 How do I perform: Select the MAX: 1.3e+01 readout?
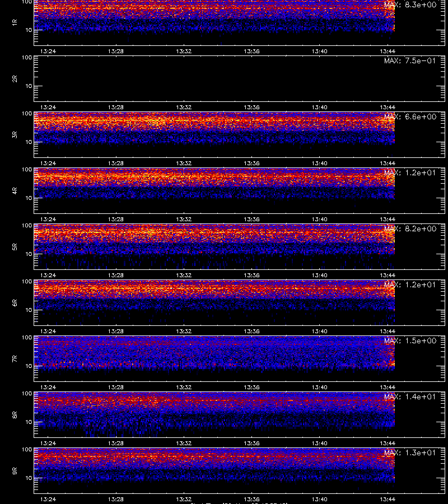click(x=410, y=452)
